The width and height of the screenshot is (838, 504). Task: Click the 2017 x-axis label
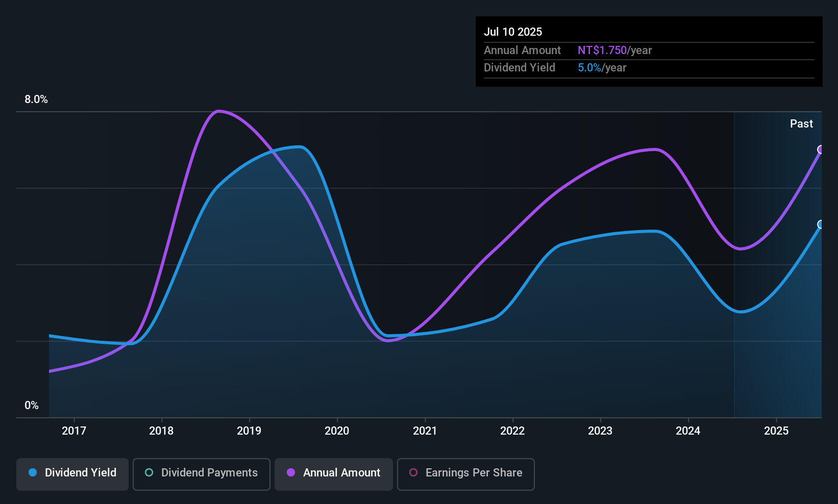point(74,431)
